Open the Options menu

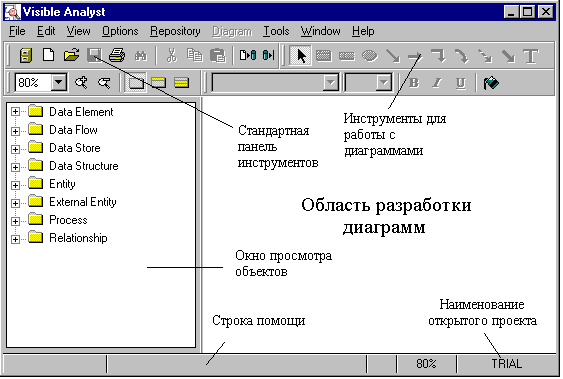[x=120, y=31]
